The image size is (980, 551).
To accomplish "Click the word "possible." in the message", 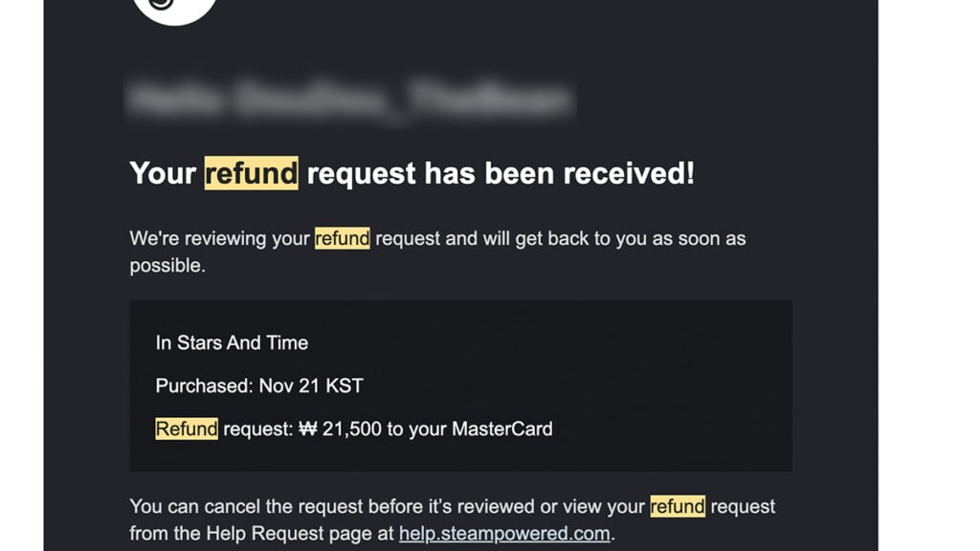I will 167,265.
